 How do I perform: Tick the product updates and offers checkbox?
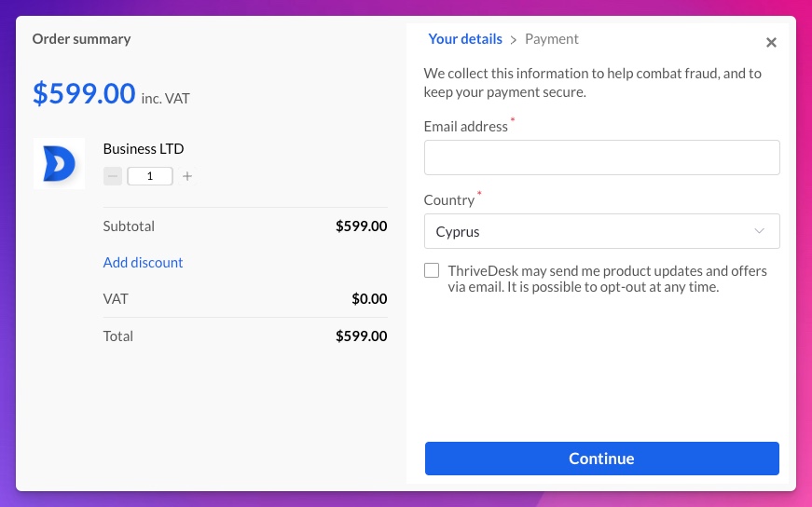(432, 270)
